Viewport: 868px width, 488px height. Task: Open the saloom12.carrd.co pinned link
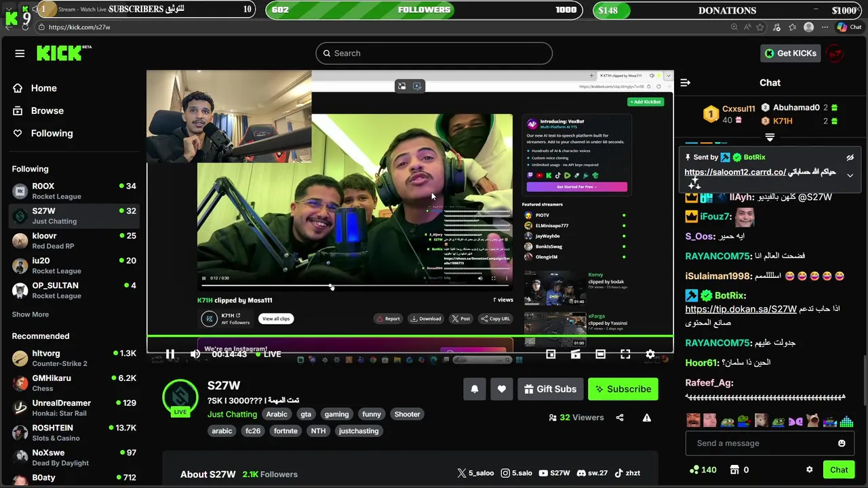tap(735, 172)
